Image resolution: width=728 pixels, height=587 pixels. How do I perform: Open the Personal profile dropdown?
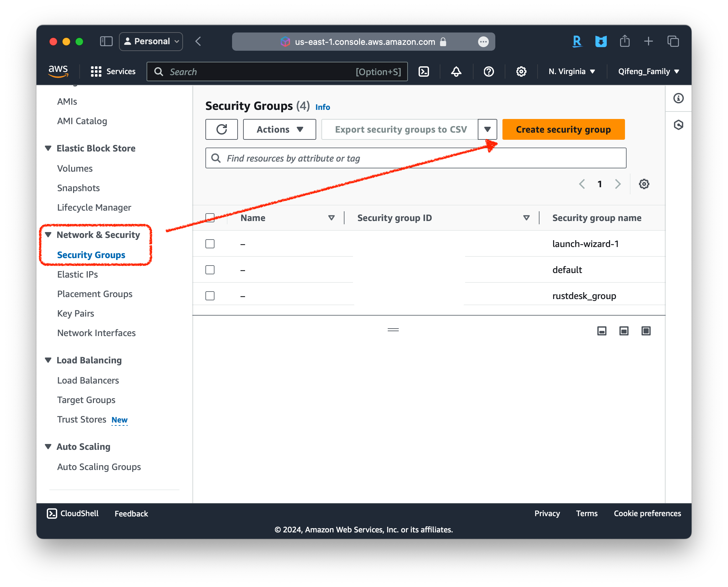pos(151,41)
